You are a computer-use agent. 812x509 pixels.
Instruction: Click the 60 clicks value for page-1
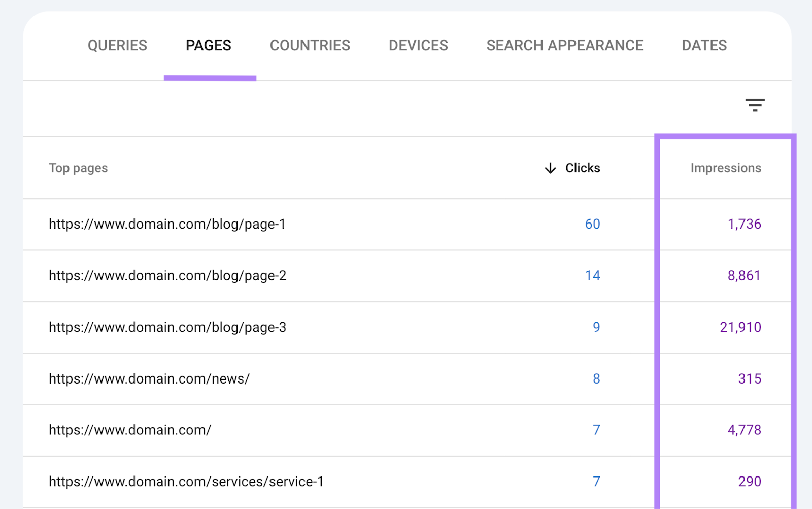pyautogui.click(x=592, y=224)
